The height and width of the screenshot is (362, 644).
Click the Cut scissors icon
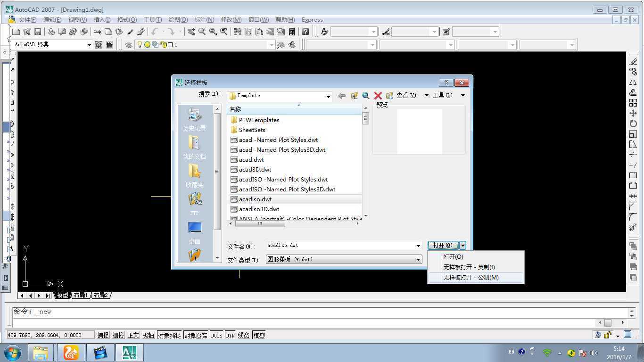coord(98,32)
